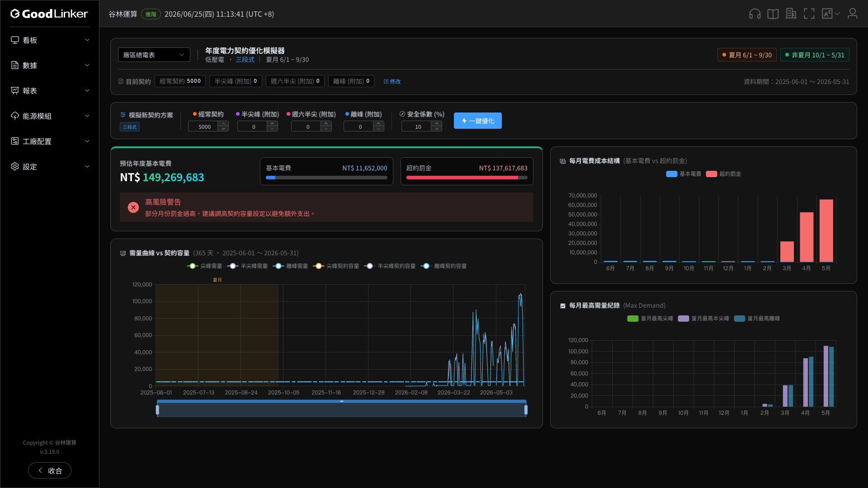The height and width of the screenshot is (488, 868).
Task: Open the 工廠配置 sidebar menu
Action: pos(50,141)
